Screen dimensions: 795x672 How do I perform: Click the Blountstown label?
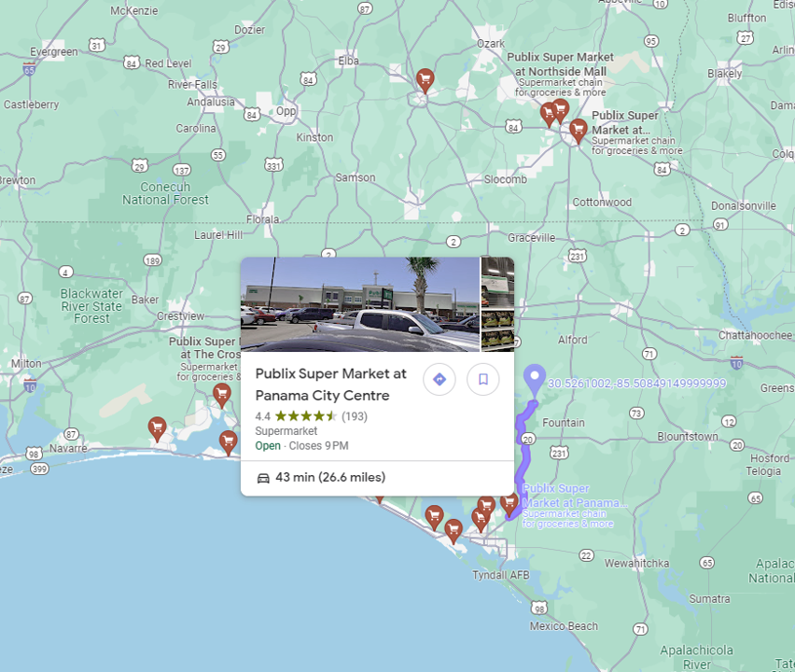tap(688, 436)
